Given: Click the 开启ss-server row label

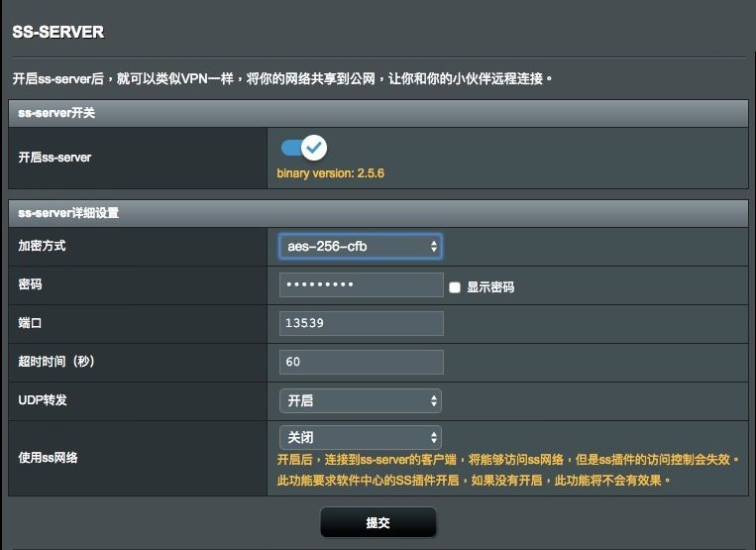Looking at the screenshot, I should pos(54,158).
